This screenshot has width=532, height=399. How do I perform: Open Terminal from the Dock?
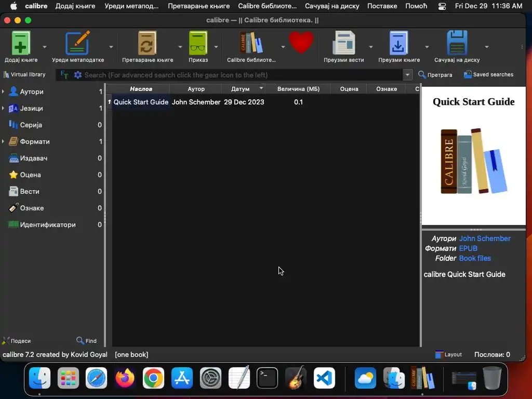(267, 378)
